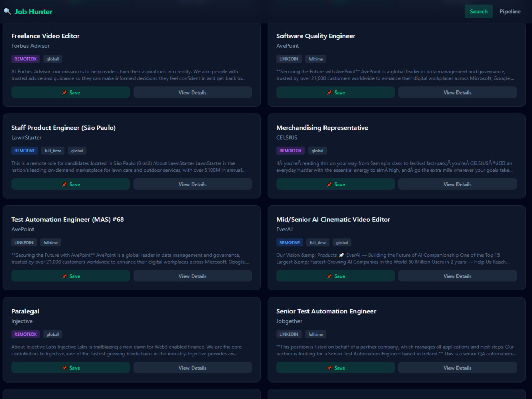Click the EverAI job description text
The image size is (532, 399).
[x=393, y=259]
